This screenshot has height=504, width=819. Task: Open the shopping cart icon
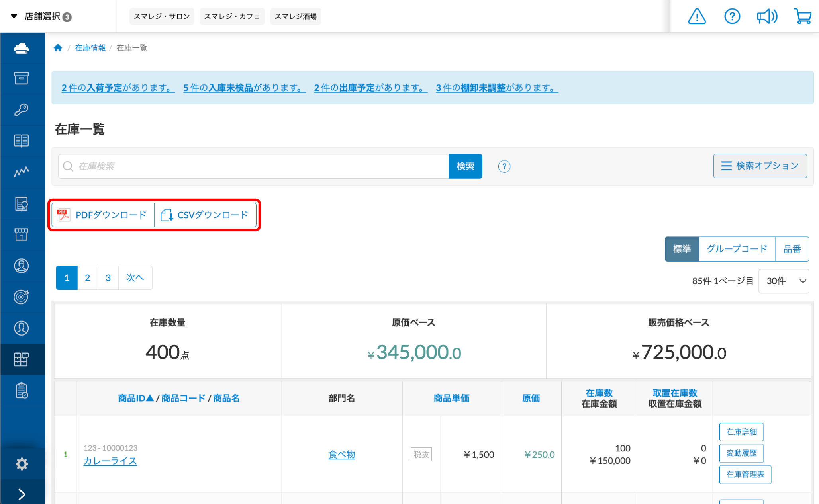(802, 17)
